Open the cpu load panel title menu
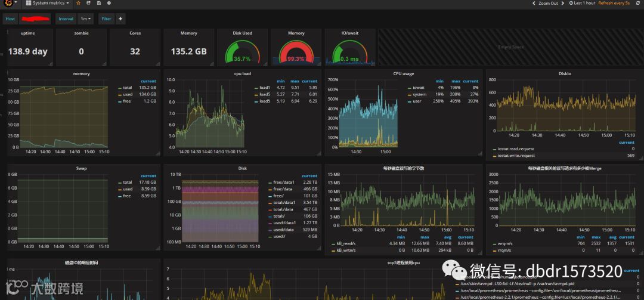Screen dimensions: 644x300 pos(242,74)
